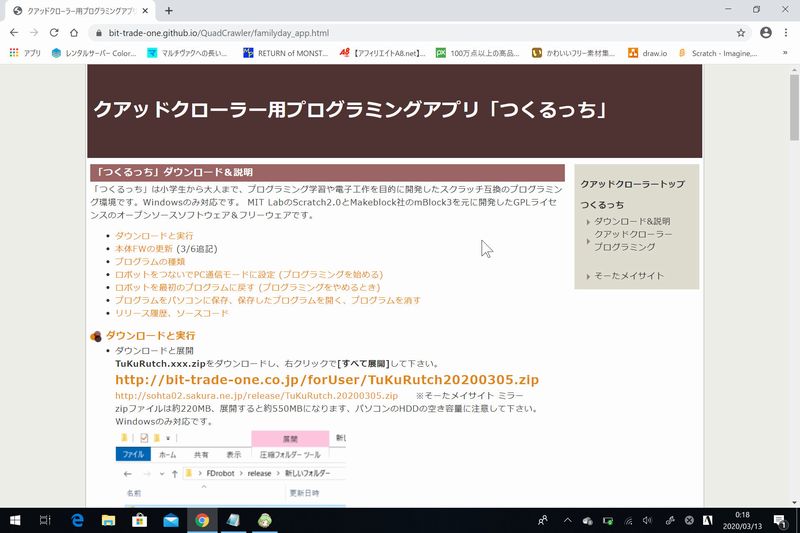
Task: Open the Chrome three-dot menu
Action: click(x=787, y=32)
